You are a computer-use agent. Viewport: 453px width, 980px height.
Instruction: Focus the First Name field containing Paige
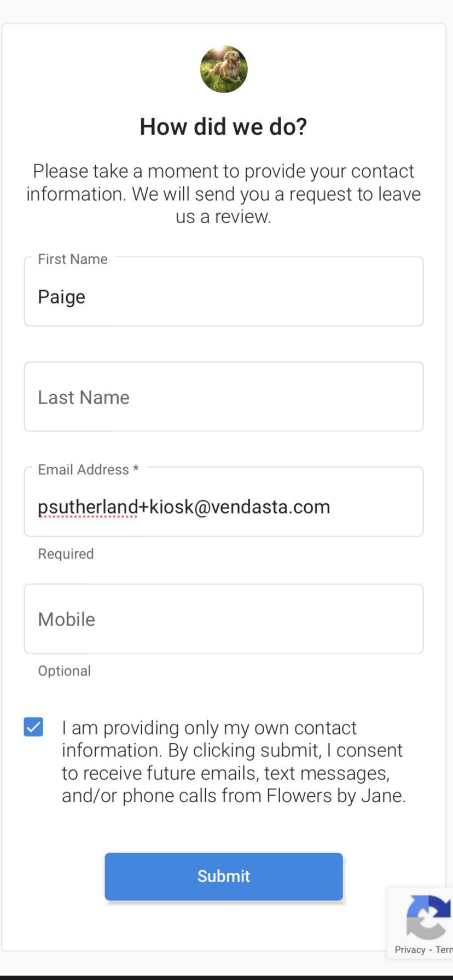(x=224, y=291)
